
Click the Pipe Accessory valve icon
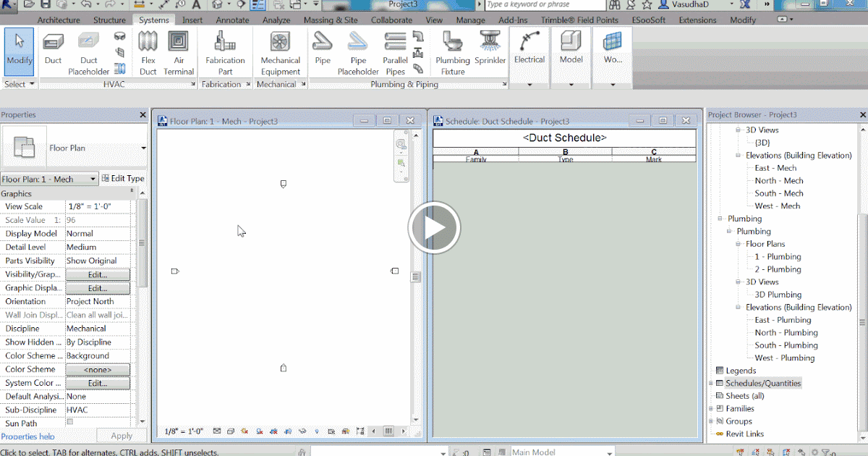[418, 53]
